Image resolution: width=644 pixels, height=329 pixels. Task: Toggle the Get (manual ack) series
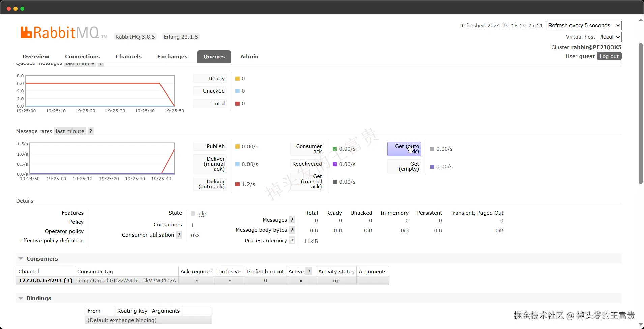coord(307,182)
